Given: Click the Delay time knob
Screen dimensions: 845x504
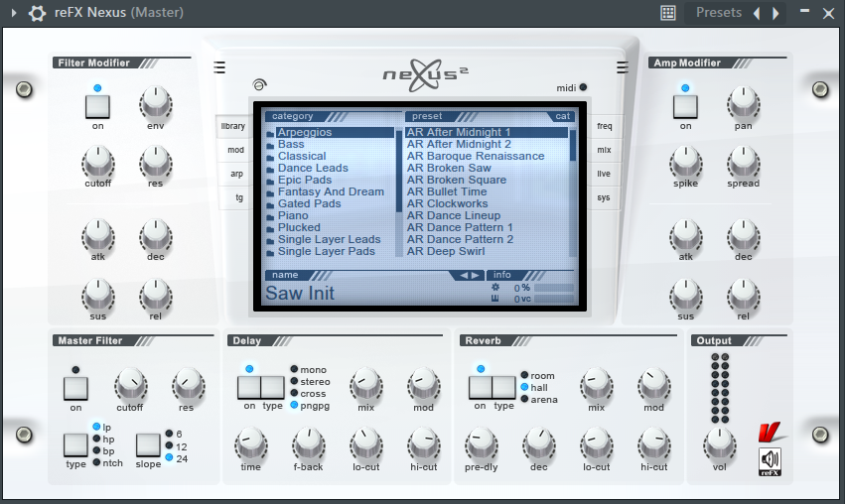Looking at the screenshot, I should (x=250, y=444).
